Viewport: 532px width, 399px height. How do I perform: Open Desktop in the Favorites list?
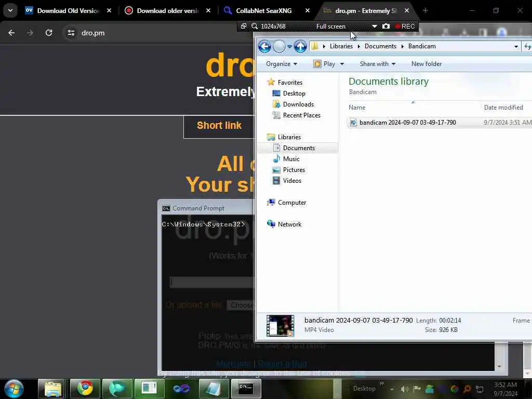pos(294,94)
